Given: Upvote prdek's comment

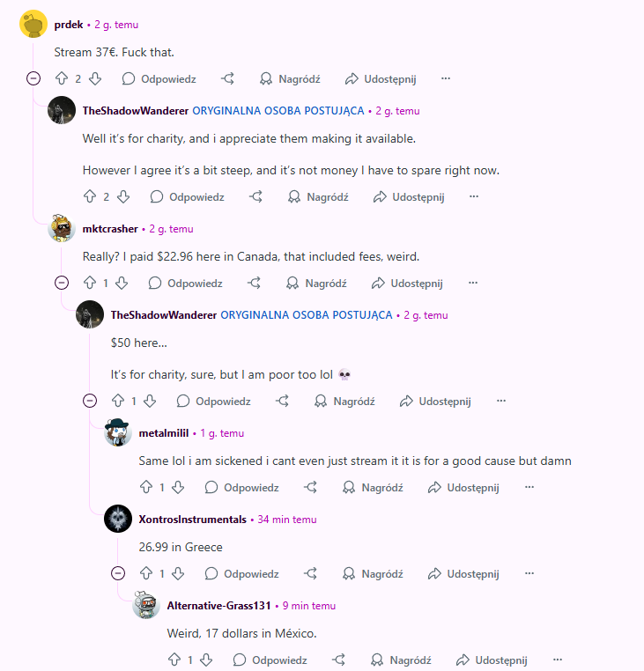Looking at the screenshot, I should 62,78.
